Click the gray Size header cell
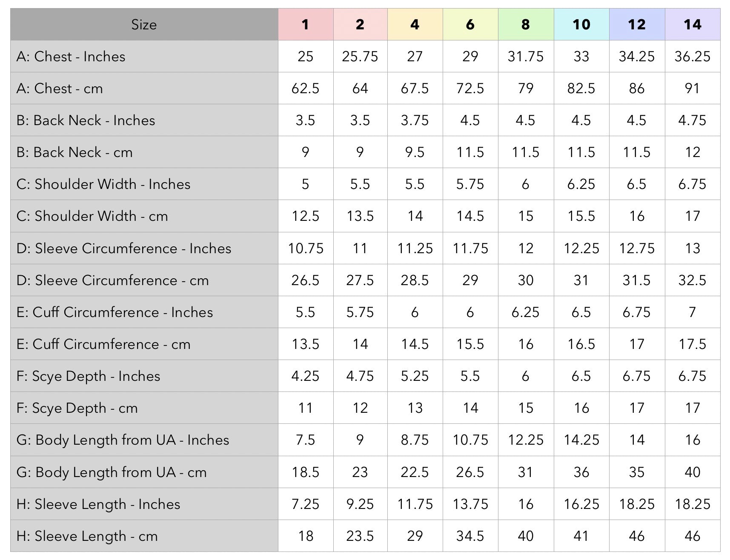This screenshot has height=560, width=730. pyautogui.click(x=144, y=25)
